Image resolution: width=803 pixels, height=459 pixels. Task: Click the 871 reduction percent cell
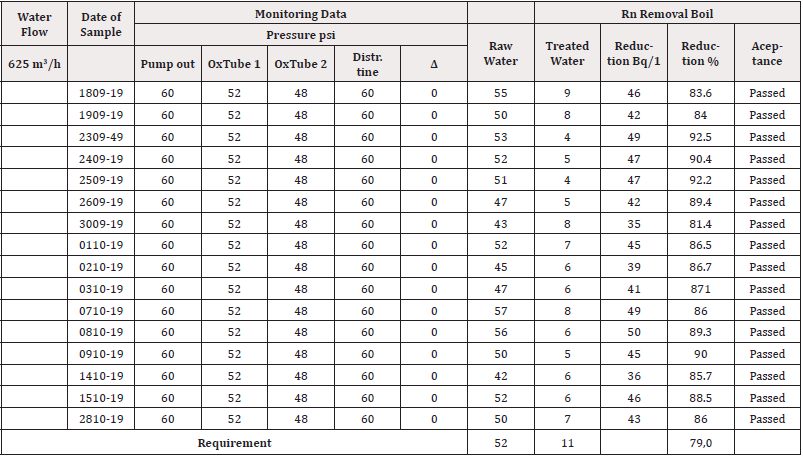[x=700, y=289]
